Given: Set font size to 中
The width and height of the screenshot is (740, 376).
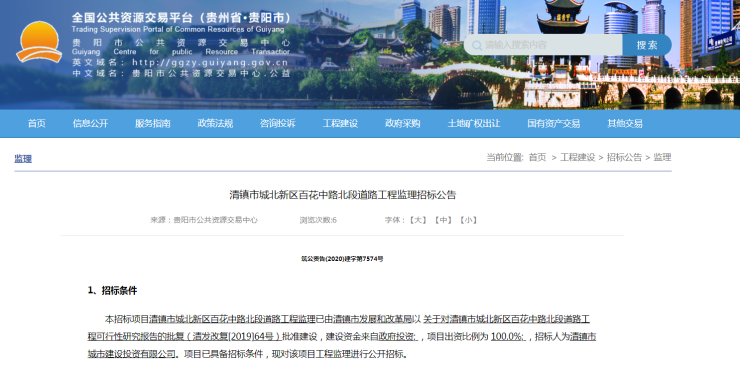Looking at the screenshot, I should (x=443, y=220).
